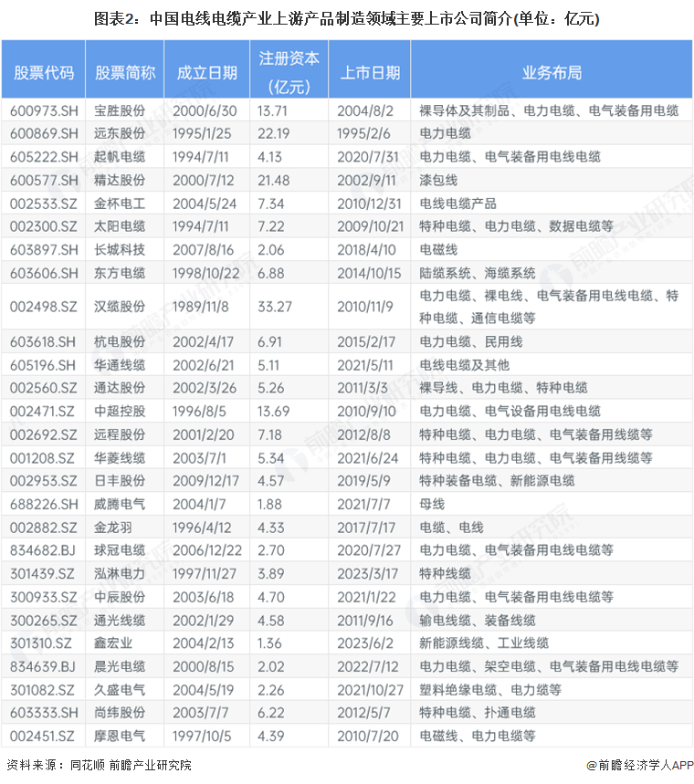Click the 成立日期 column header
This screenshot has width=694, height=784.
(x=206, y=73)
